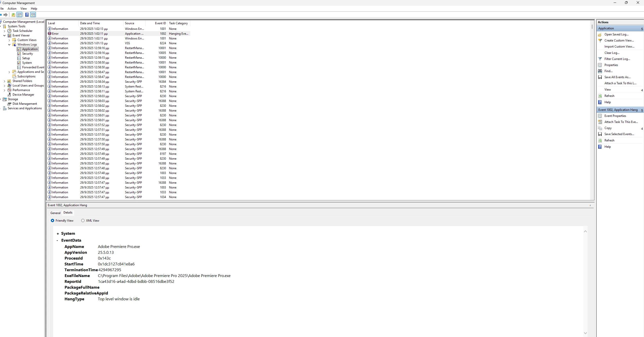Image resolution: width=644 pixels, height=337 pixels.
Task: Expand the System node in details
Action: click(58, 234)
